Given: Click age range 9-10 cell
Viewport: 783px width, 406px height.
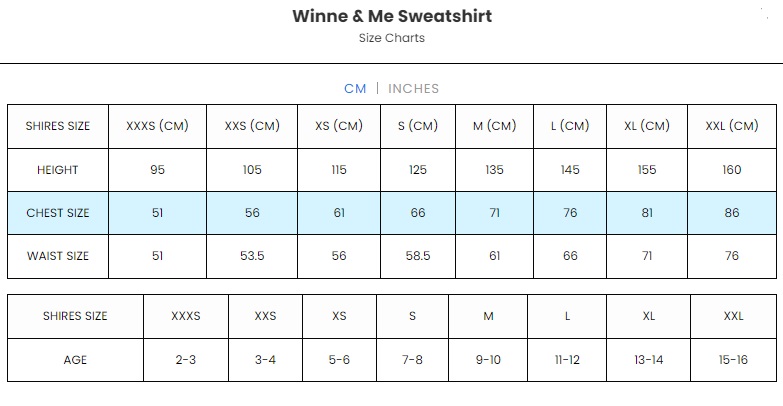Looking at the screenshot, I should point(488,360).
